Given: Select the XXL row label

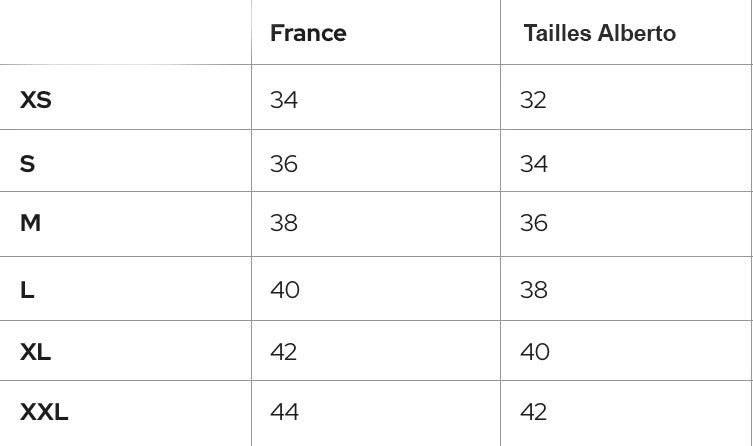Looking at the screenshot, I should pyautogui.click(x=44, y=412).
